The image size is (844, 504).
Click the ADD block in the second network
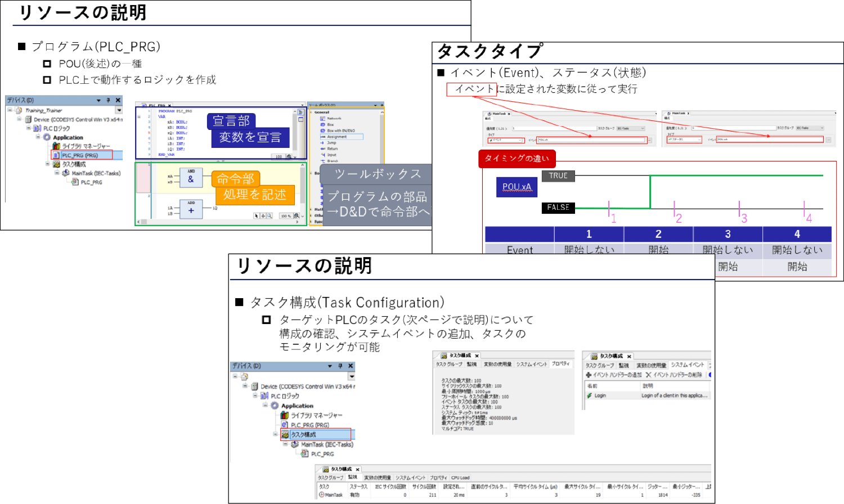pyautogui.click(x=191, y=209)
